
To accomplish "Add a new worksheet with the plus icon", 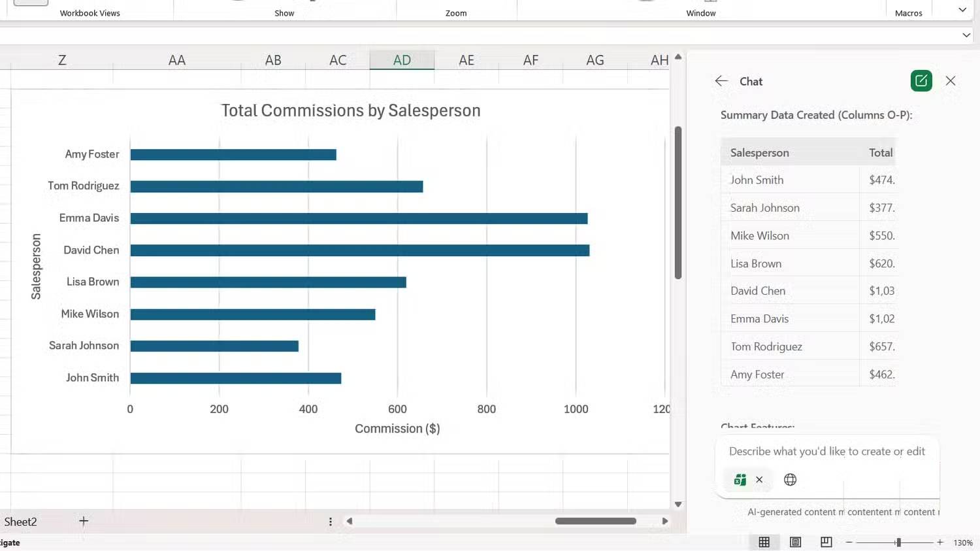I will click(84, 521).
